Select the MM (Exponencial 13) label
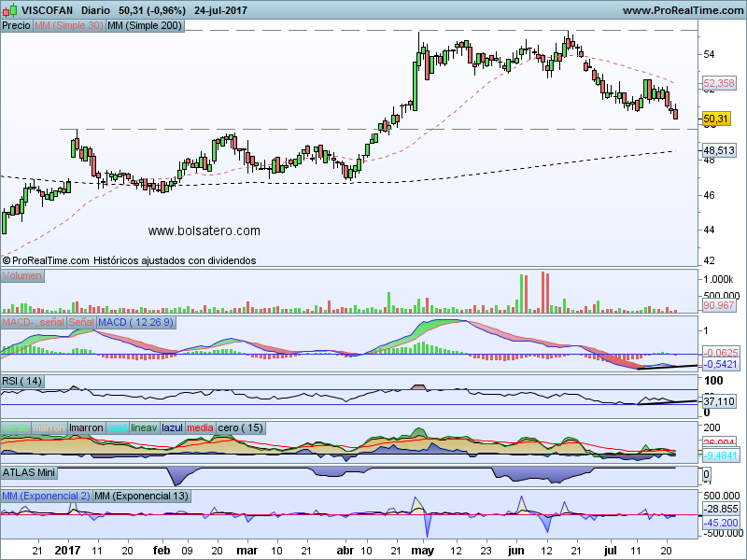747x560 pixels. (x=141, y=495)
